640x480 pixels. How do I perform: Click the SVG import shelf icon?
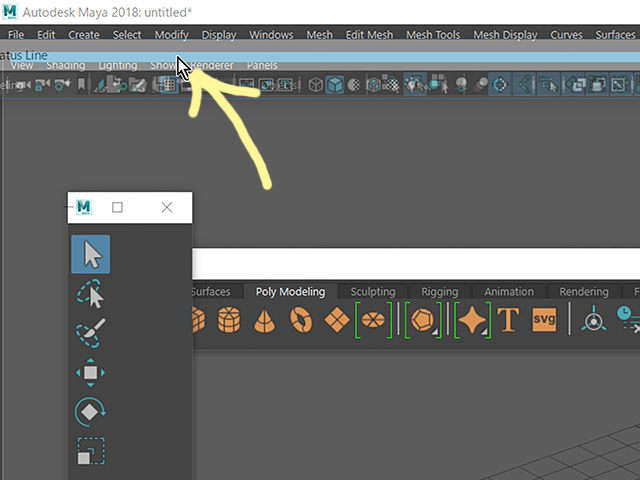pos(544,320)
